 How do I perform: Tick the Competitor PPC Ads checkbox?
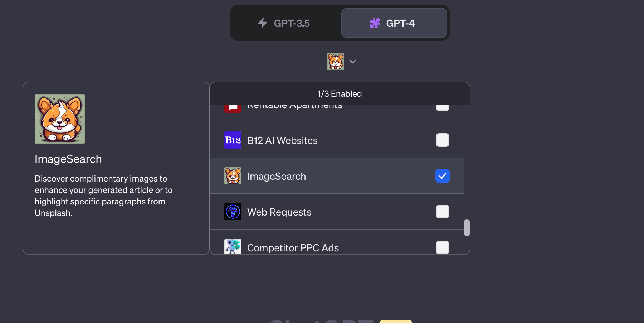coord(443,247)
